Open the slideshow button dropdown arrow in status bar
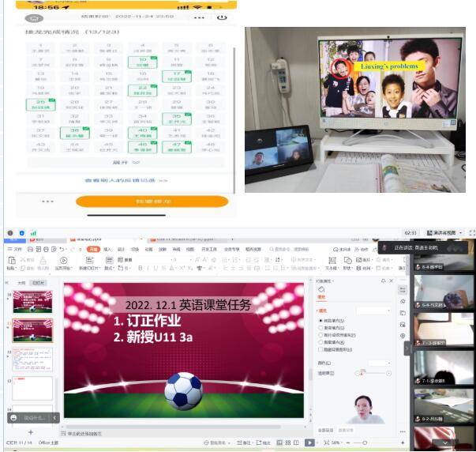This screenshot has width=476, height=452. (317, 443)
